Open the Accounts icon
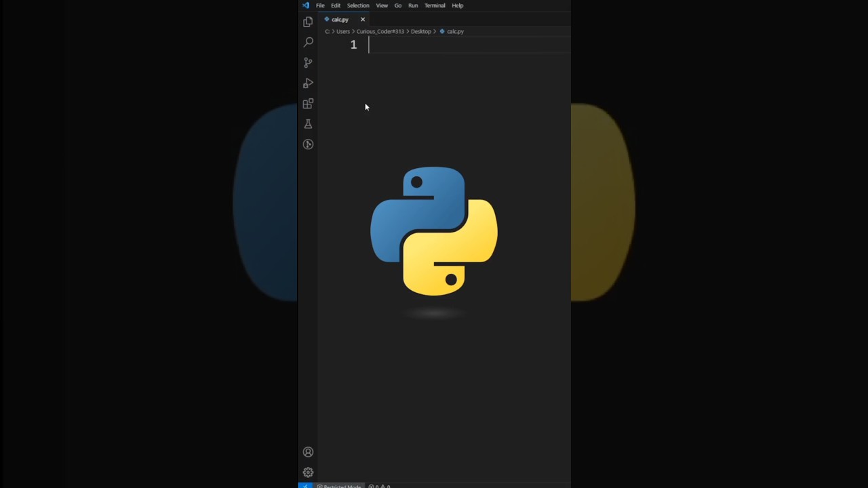 click(308, 452)
